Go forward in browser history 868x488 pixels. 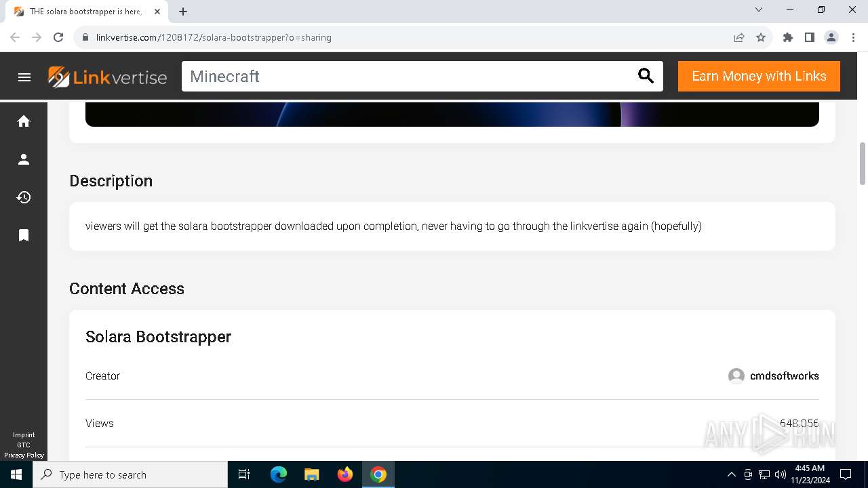pyautogui.click(x=37, y=37)
